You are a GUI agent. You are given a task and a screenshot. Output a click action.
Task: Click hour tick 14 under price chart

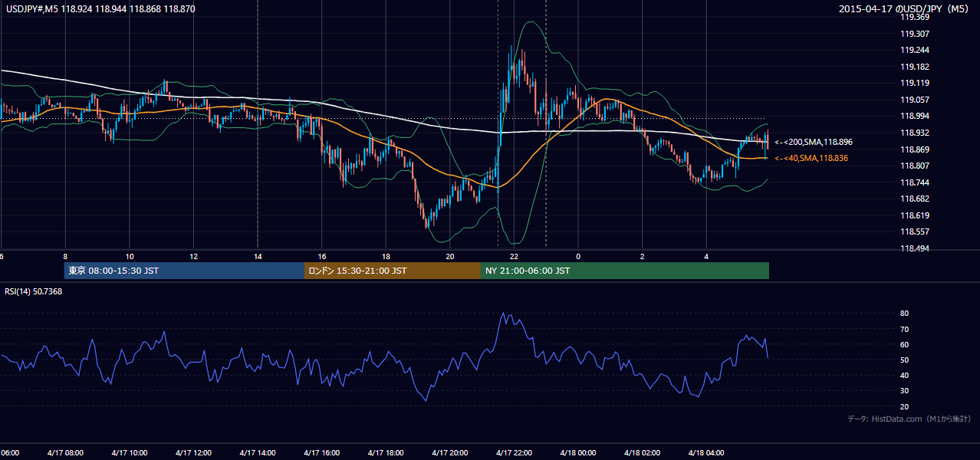coord(258,256)
